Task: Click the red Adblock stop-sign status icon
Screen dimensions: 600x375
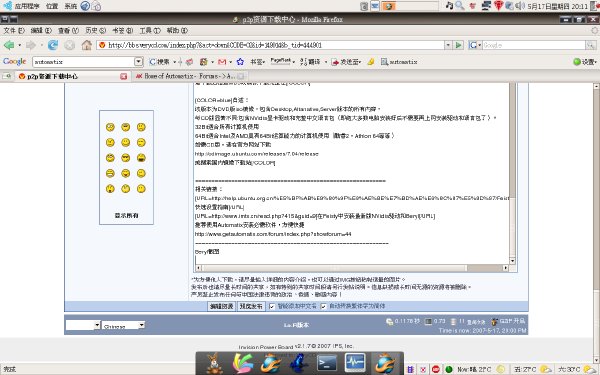Action: pos(435,369)
